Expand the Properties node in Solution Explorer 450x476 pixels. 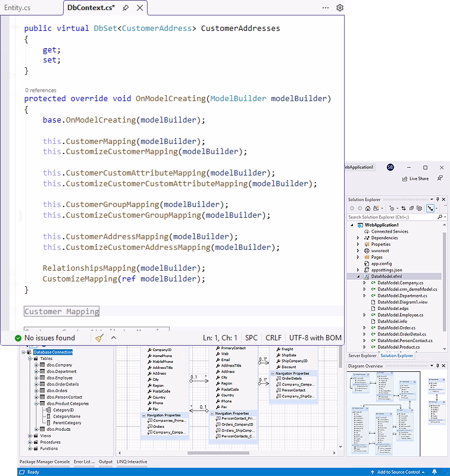coord(358,245)
